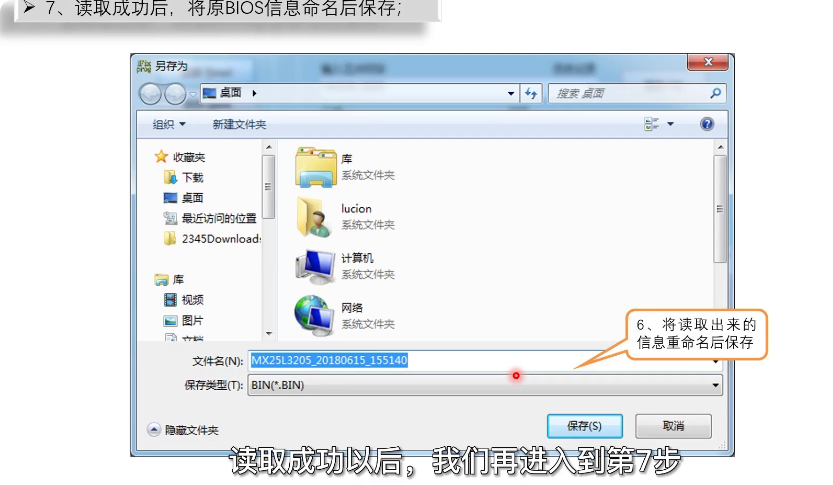Select the 网络 network icon
The width and height of the screenshot is (833, 485).
(x=316, y=314)
